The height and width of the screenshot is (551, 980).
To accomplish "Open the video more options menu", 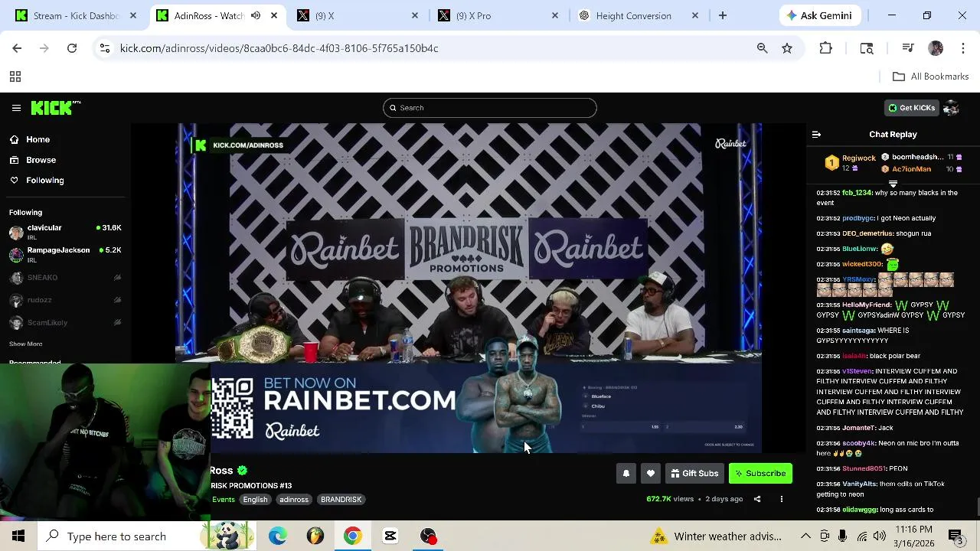I will 782,499.
